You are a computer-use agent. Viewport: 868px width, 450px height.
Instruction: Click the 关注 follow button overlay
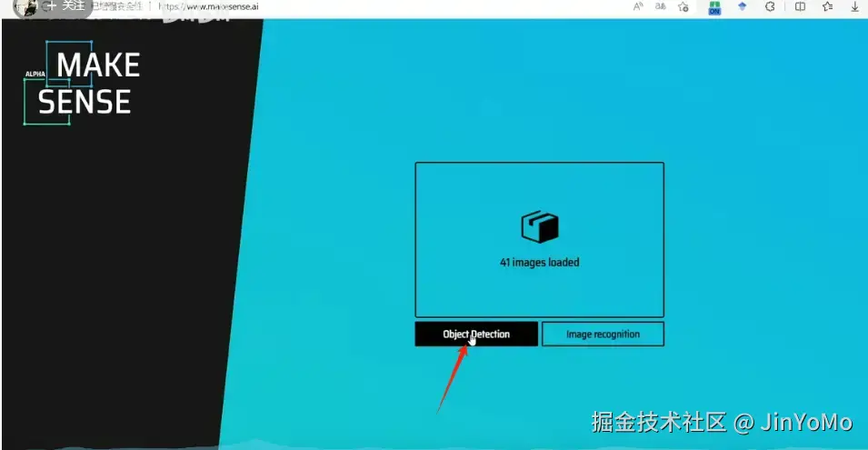(66, 6)
